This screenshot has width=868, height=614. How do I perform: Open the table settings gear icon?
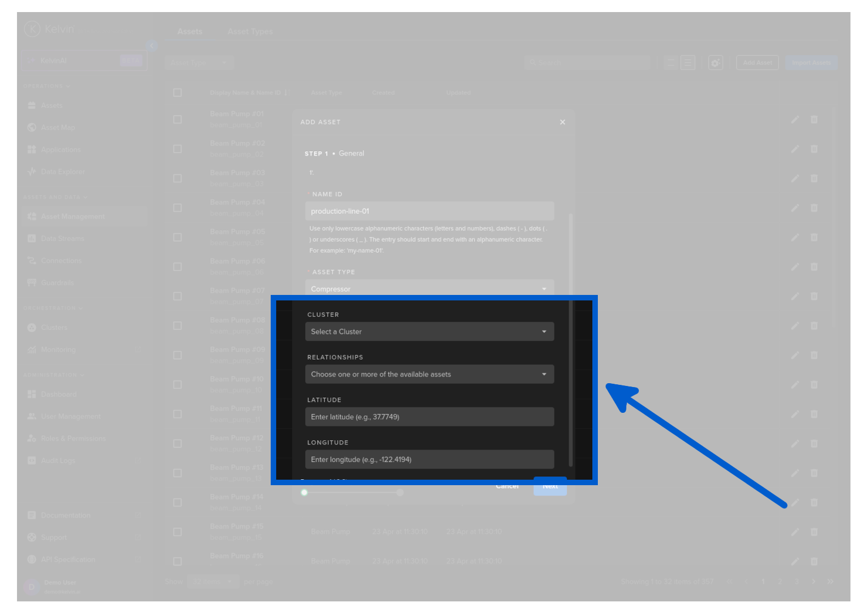(715, 63)
